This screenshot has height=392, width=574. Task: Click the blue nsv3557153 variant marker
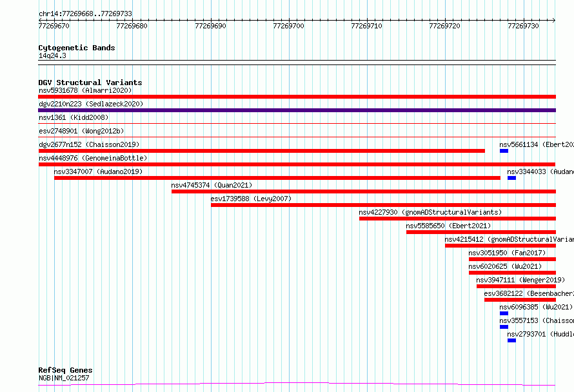click(504, 327)
